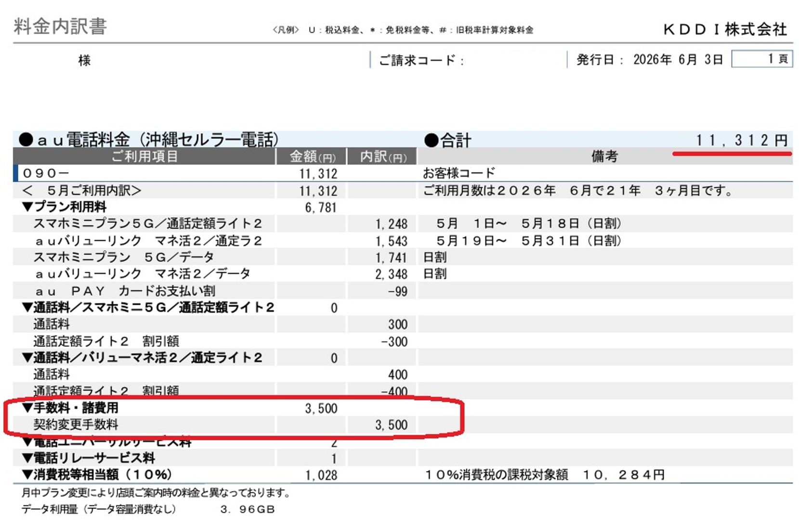The height and width of the screenshot is (532, 799).
Task: Click the 金額(円) column header
Action: click(x=312, y=157)
